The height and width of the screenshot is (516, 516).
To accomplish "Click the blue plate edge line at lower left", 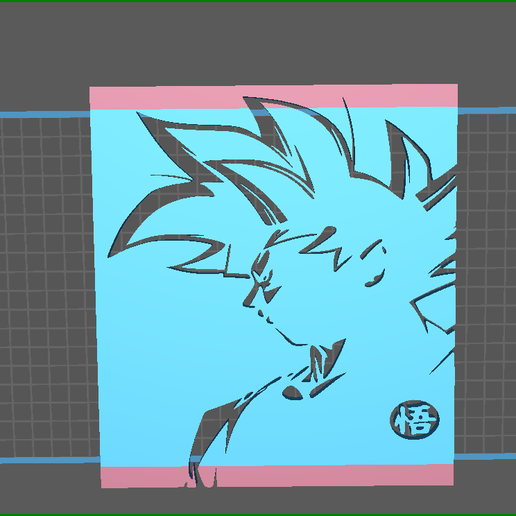I will [50, 460].
